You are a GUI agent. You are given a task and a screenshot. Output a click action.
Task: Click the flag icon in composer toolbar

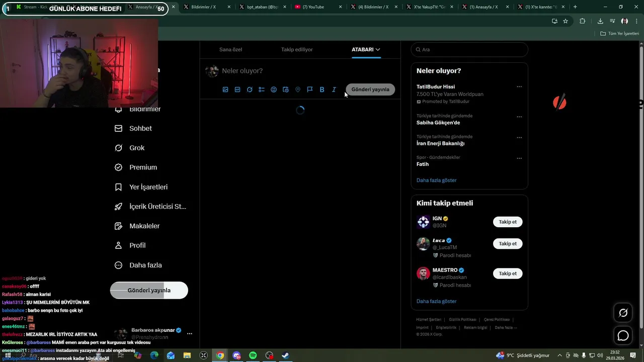tap(310, 89)
